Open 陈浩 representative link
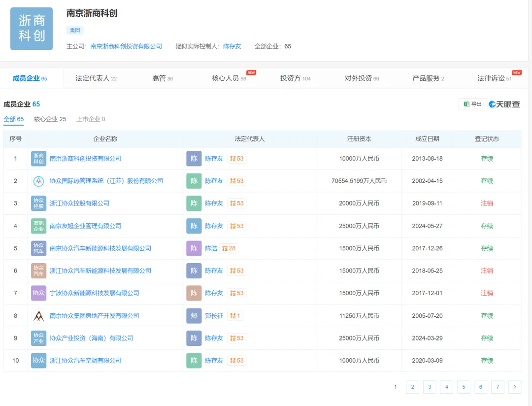This screenshot has width=532, height=406. click(x=211, y=248)
